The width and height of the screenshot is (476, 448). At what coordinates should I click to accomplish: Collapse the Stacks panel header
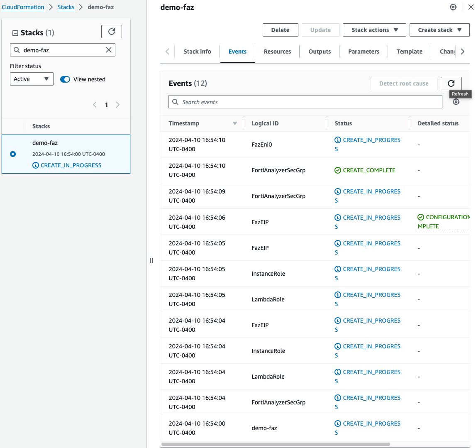tap(15, 33)
